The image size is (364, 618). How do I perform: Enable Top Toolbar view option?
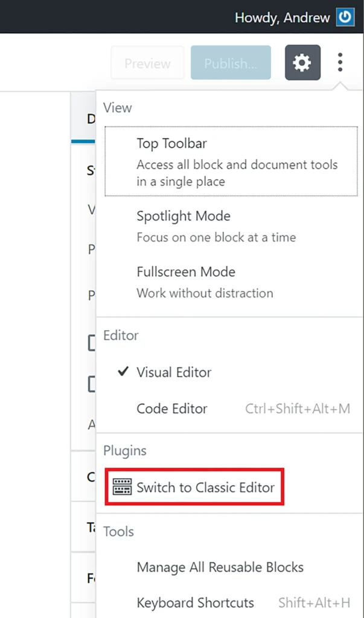tap(231, 161)
